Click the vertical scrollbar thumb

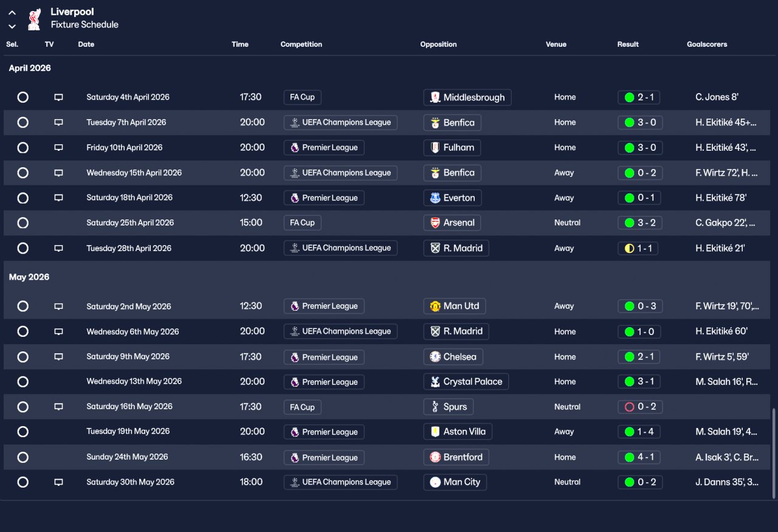(x=774, y=454)
